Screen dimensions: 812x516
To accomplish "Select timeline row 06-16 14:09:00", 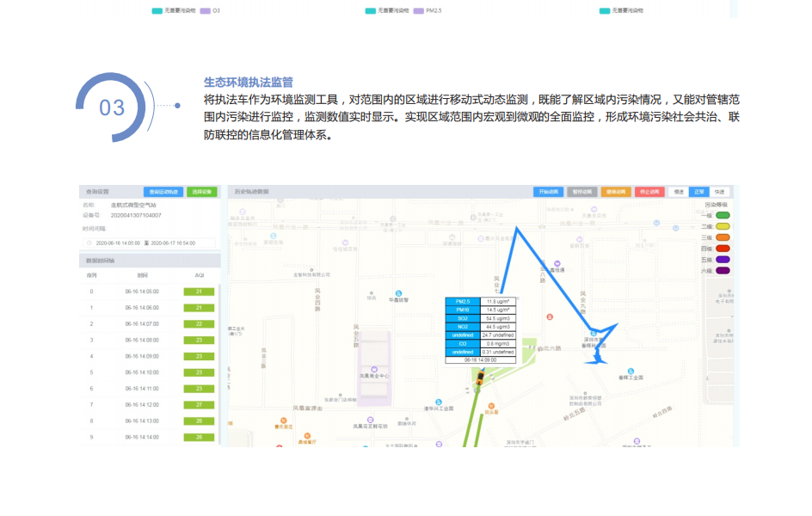I will point(149,357).
